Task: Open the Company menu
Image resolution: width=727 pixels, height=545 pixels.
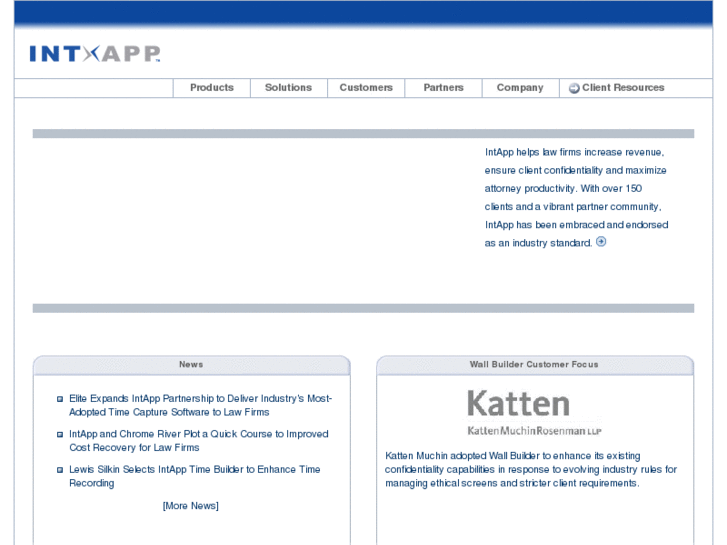Action: click(520, 88)
